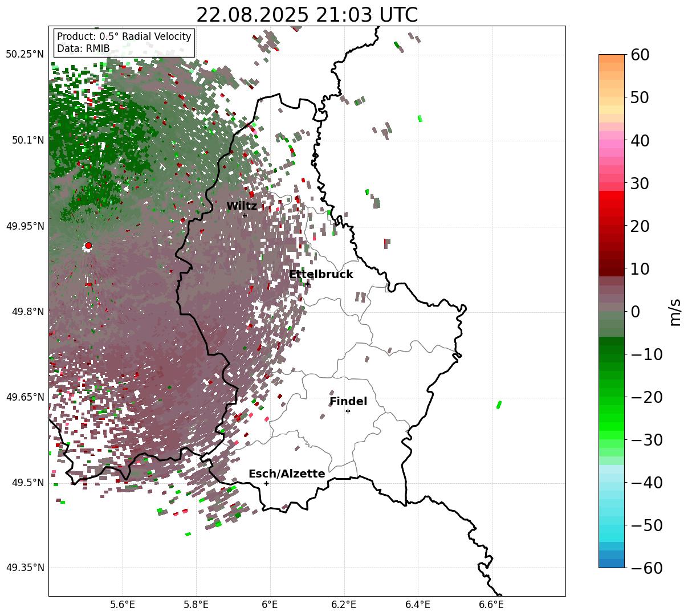Click the 5.6°E longitude label
This screenshot has height=616, width=688.
(x=123, y=605)
